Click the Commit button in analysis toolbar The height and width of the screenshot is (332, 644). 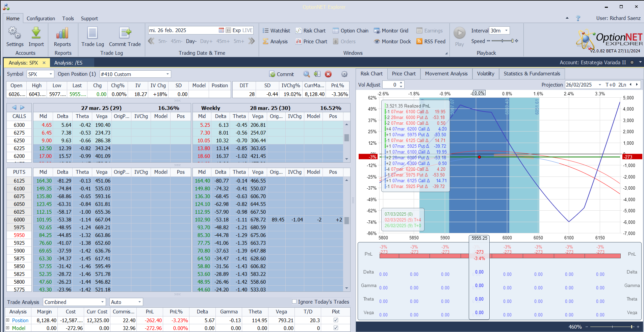282,74
